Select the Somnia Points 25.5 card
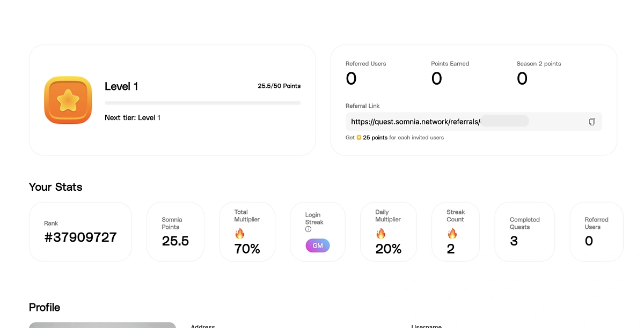 click(175, 232)
